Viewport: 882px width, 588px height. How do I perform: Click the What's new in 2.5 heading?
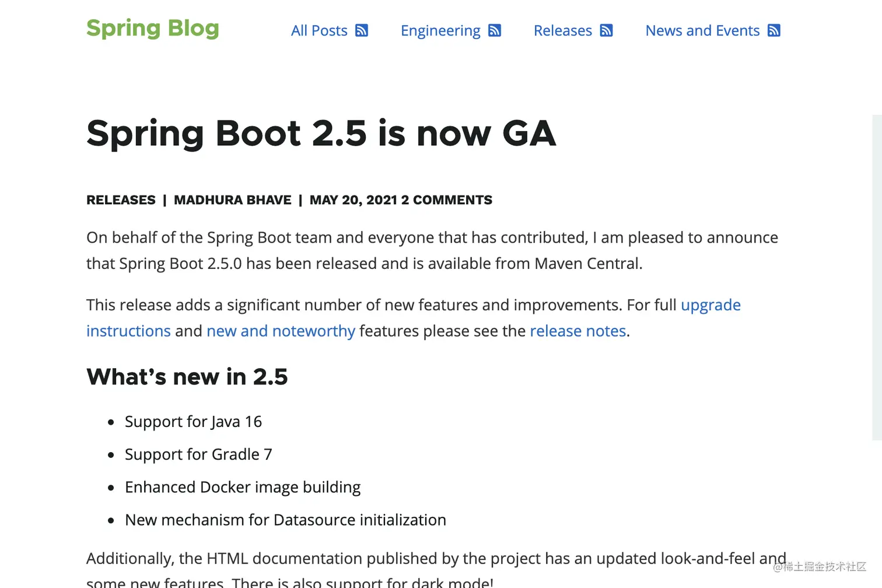coord(187,377)
